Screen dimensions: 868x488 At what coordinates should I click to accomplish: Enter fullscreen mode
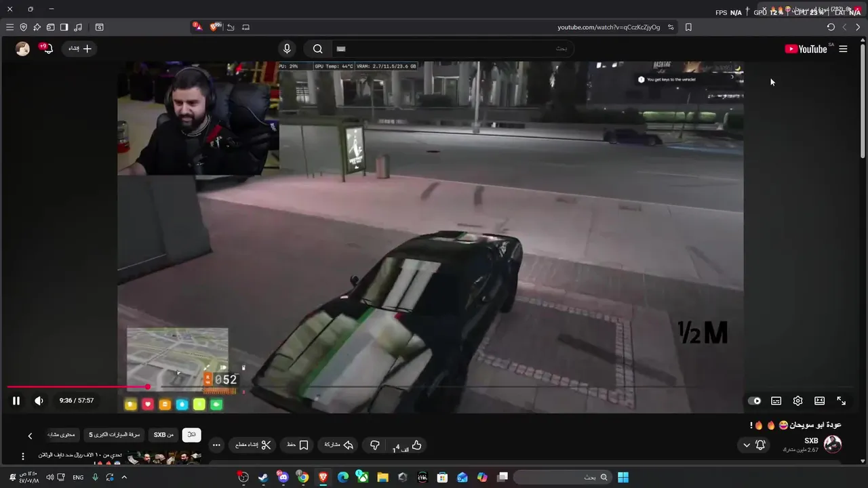click(x=841, y=401)
